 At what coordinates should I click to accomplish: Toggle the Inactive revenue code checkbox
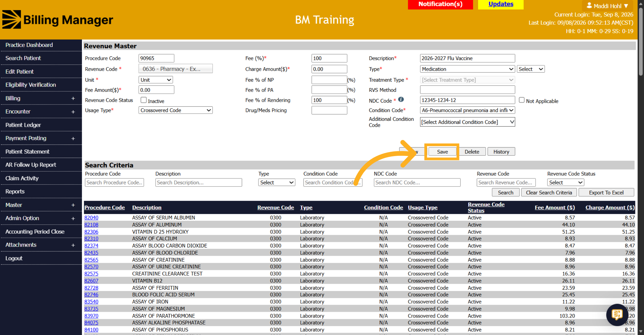coord(144,100)
